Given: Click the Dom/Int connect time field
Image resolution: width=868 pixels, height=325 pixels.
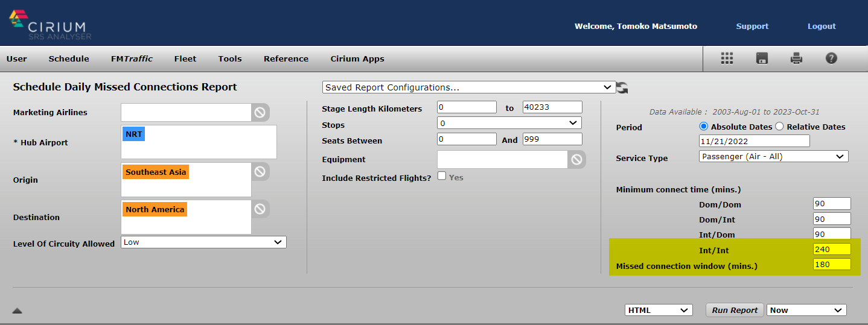Looking at the screenshot, I should [832, 219].
